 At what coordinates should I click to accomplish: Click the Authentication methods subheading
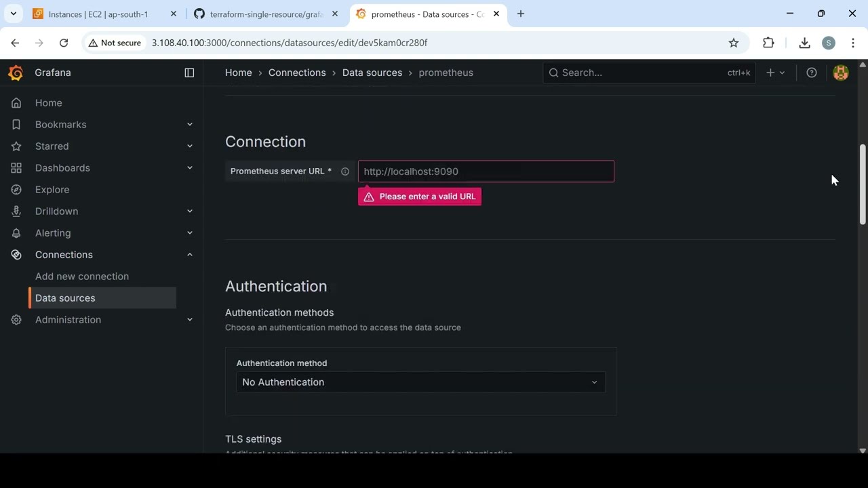pos(279,312)
